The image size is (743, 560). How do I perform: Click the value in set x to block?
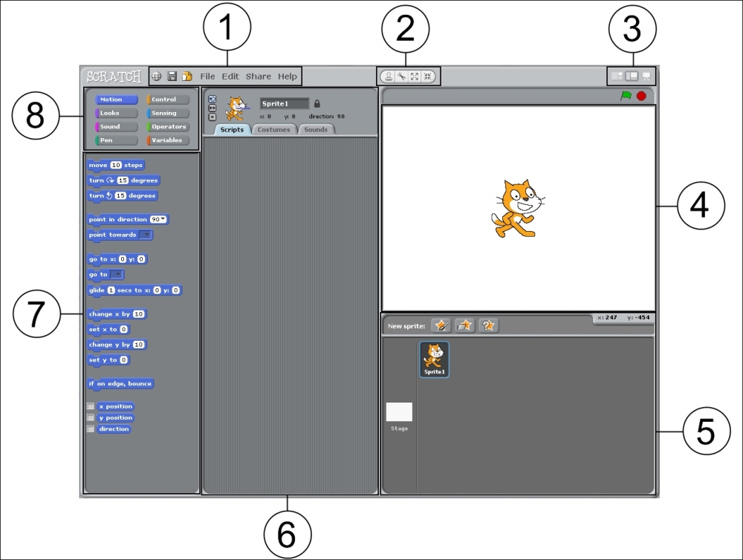click(x=123, y=329)
